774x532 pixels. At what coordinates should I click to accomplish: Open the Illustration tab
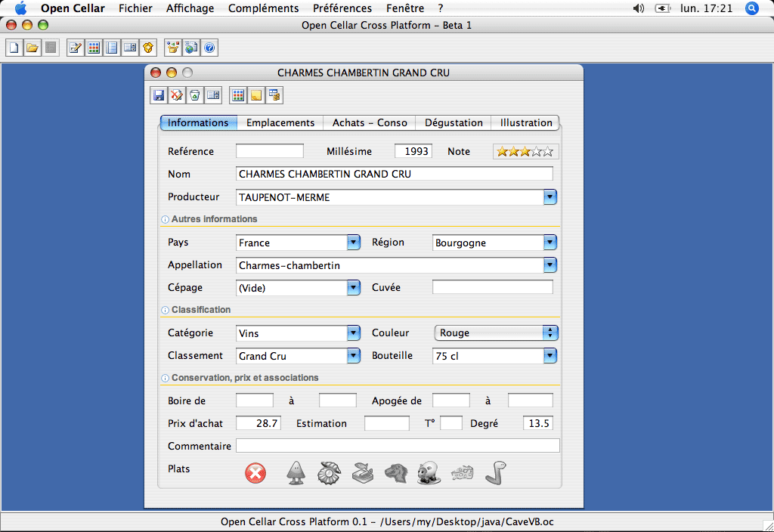tap(526, 123)
